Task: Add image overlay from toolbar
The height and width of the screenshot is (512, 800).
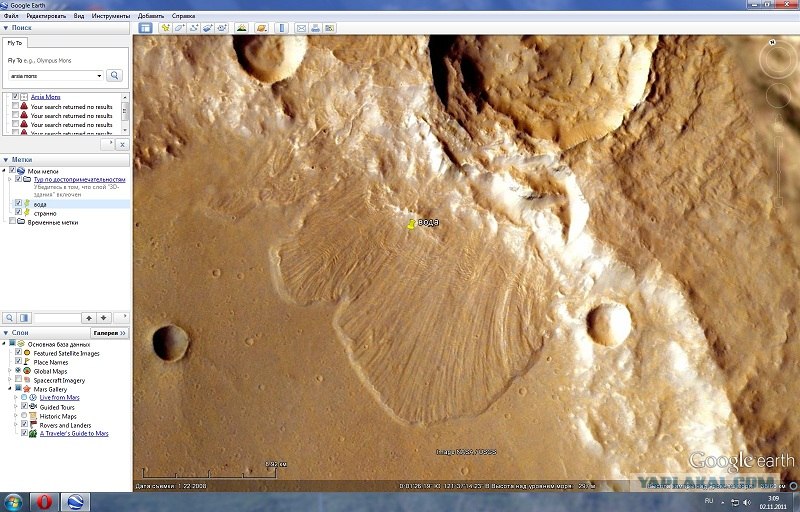Action: [208, 28]
